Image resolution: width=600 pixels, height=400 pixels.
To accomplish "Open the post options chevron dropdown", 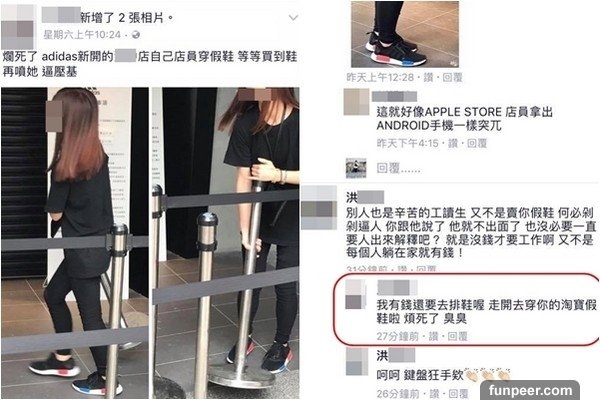I will 293,18.
